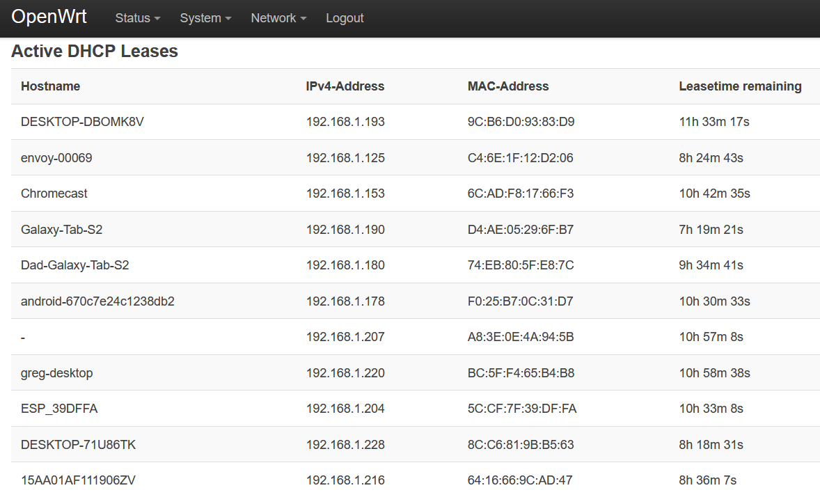
Task: Click the Active DHCP Leases heading
Action: click(x=94, y=51)
